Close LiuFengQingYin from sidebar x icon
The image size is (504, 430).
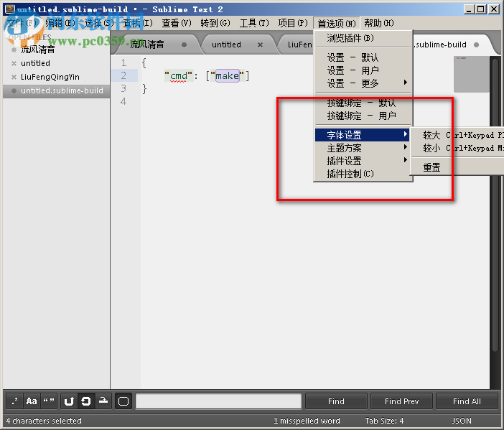pyautogui.click(x=14, y=77)
